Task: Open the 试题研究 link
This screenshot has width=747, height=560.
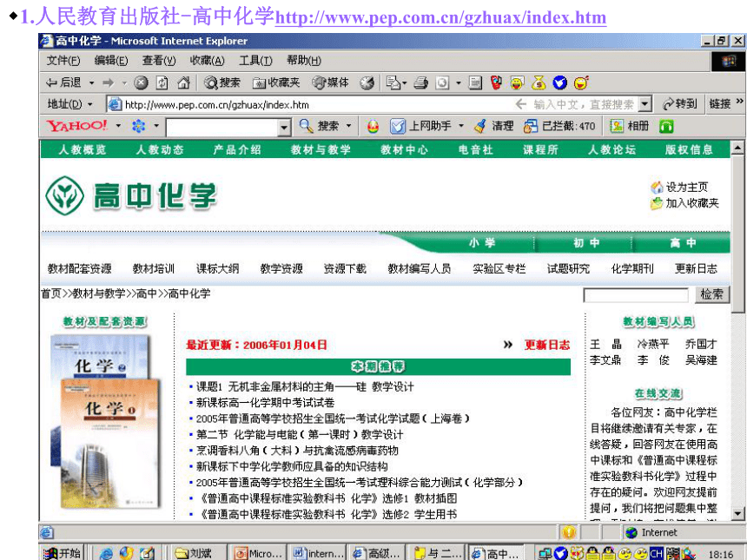Action: click(568, 268)
